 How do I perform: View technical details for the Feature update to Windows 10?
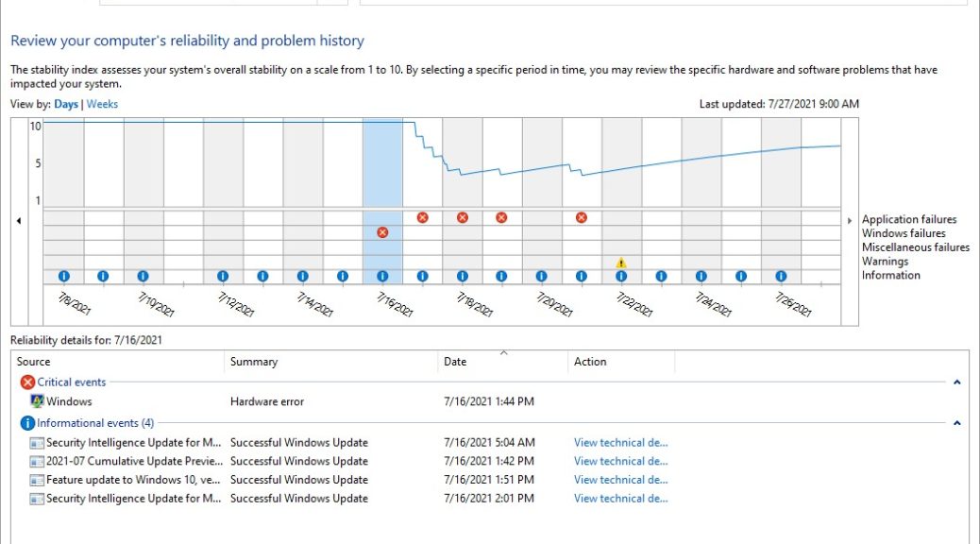coord(620,480)
